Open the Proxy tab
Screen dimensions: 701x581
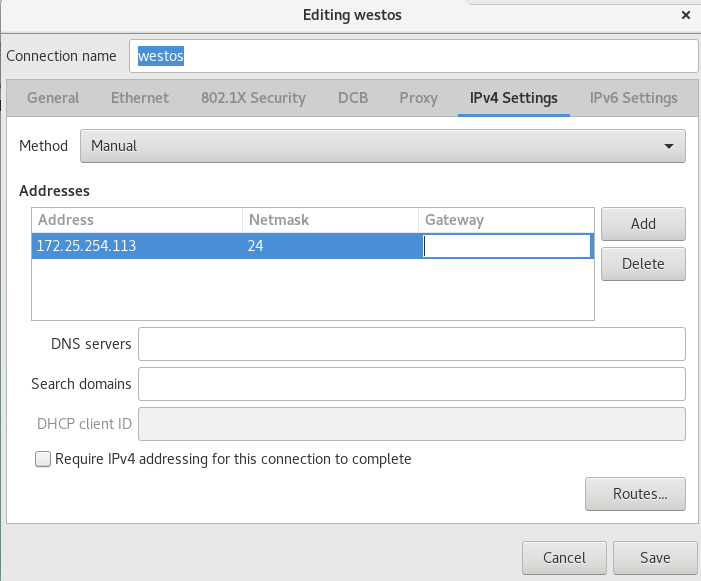click(418, 98)
